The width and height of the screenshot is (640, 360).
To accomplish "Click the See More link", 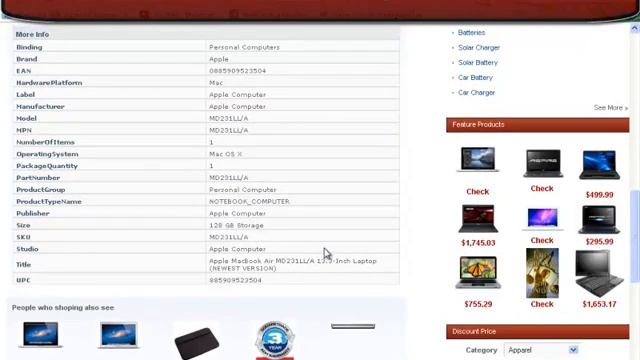I will tap(611, 108).
